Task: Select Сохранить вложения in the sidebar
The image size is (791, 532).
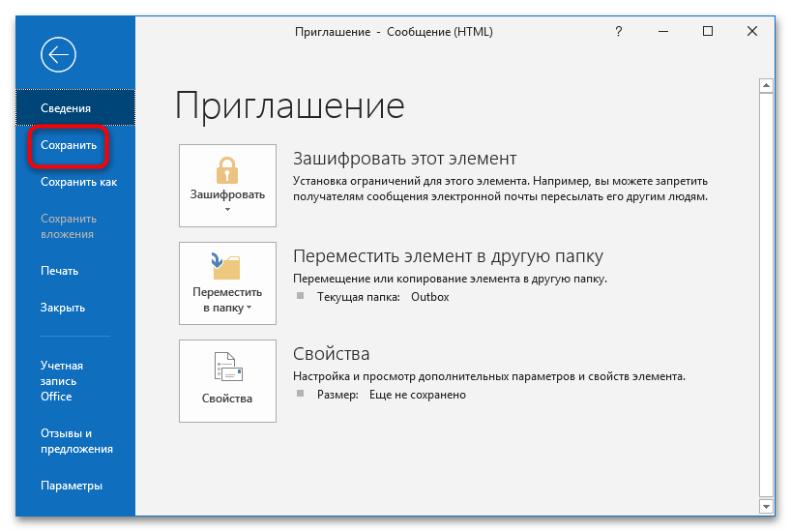Action: pos(68,226)
